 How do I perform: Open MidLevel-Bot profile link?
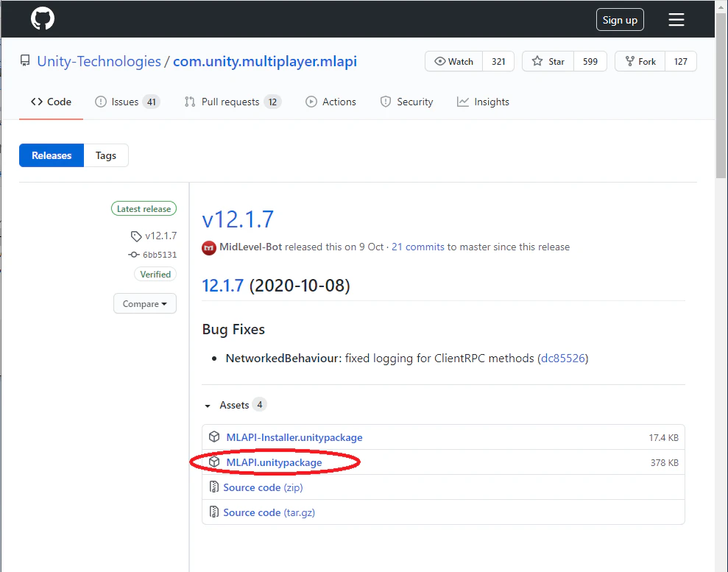click(251, 247)
